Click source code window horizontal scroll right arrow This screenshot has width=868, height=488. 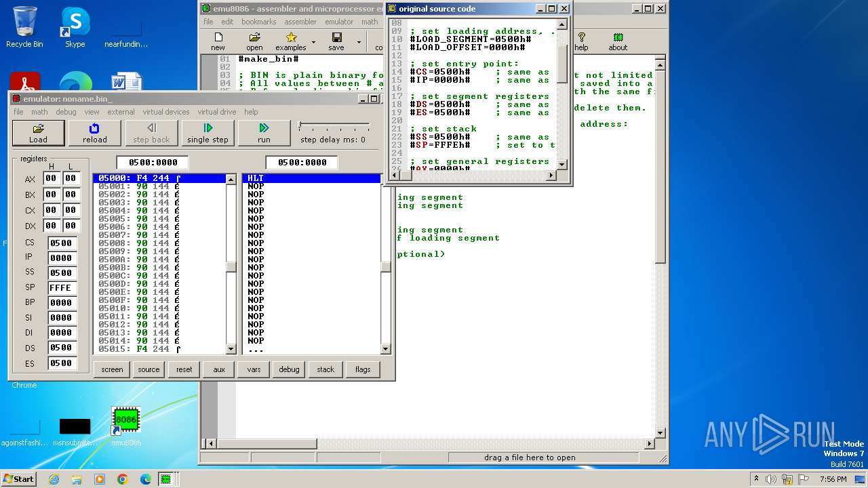coord(551,176)
